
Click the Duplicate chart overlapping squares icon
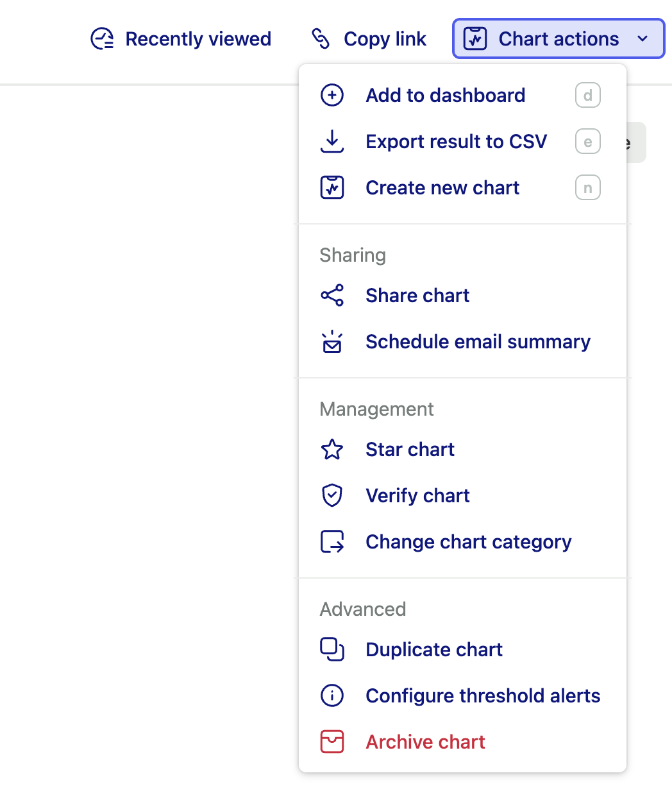click(332, 650)
